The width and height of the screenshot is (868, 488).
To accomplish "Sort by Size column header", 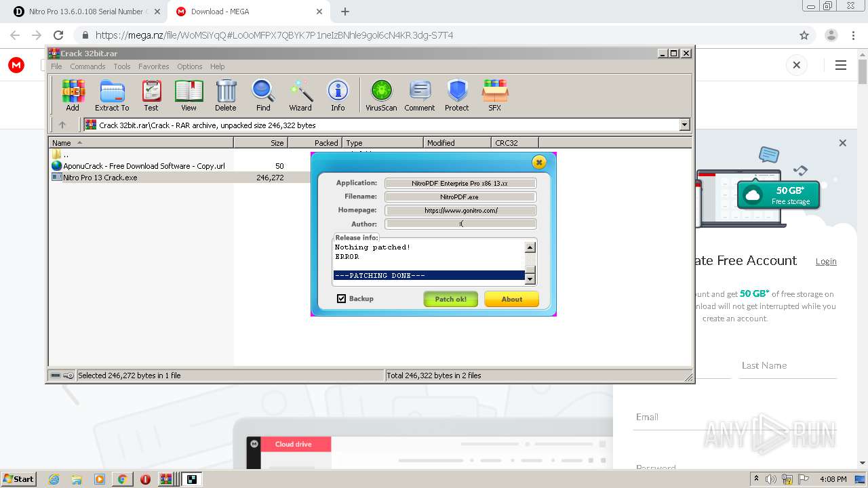I will [261, 143].
